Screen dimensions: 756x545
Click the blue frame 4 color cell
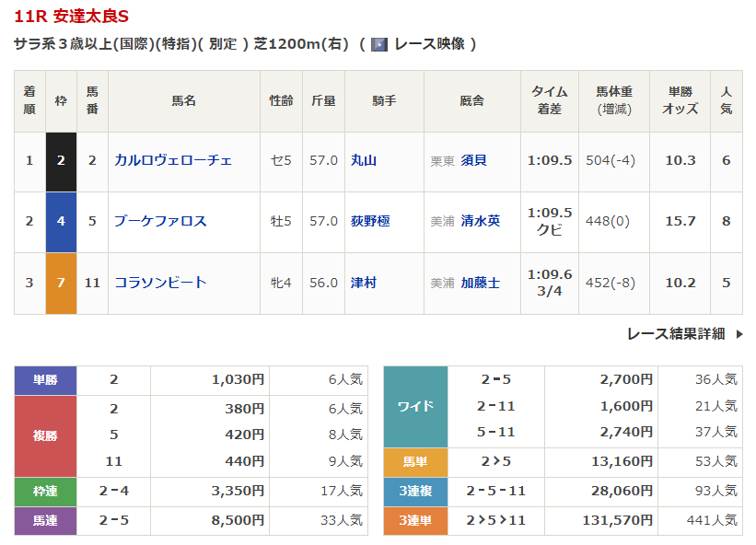tap(61, 222)
